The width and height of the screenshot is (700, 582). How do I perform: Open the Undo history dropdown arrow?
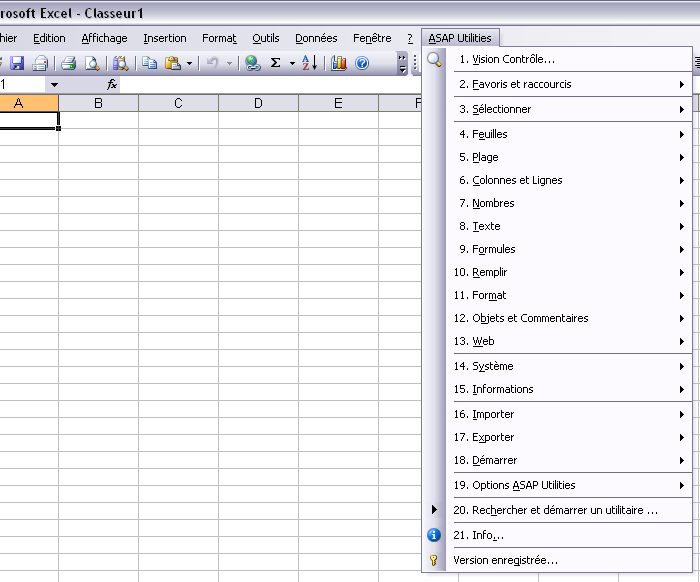click(x=229, y=63)
